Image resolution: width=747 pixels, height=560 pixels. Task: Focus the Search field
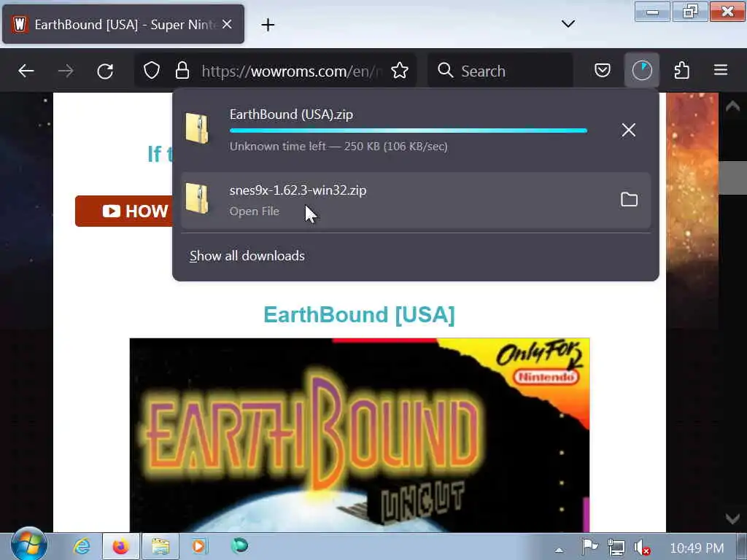pos(500,71)
